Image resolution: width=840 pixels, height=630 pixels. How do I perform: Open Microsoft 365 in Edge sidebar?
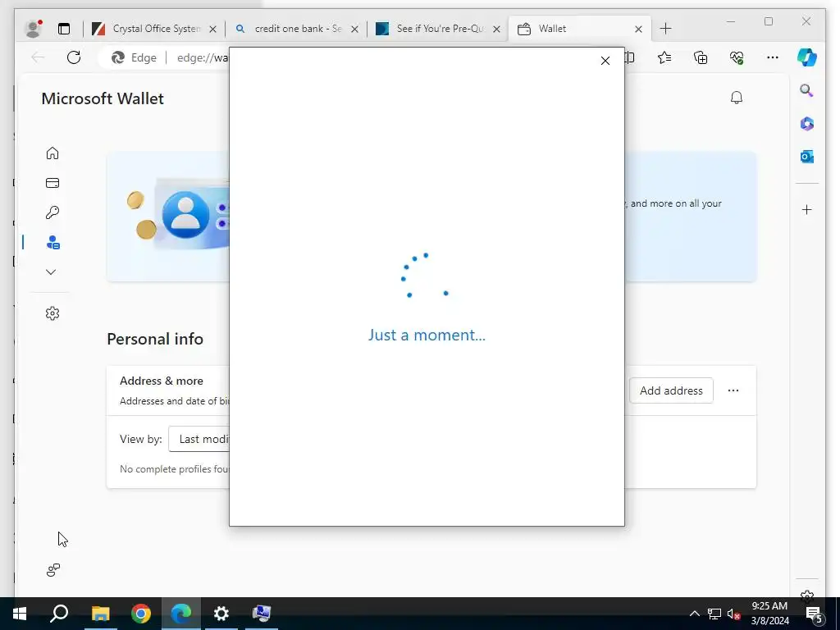click(x=807, y=124)
